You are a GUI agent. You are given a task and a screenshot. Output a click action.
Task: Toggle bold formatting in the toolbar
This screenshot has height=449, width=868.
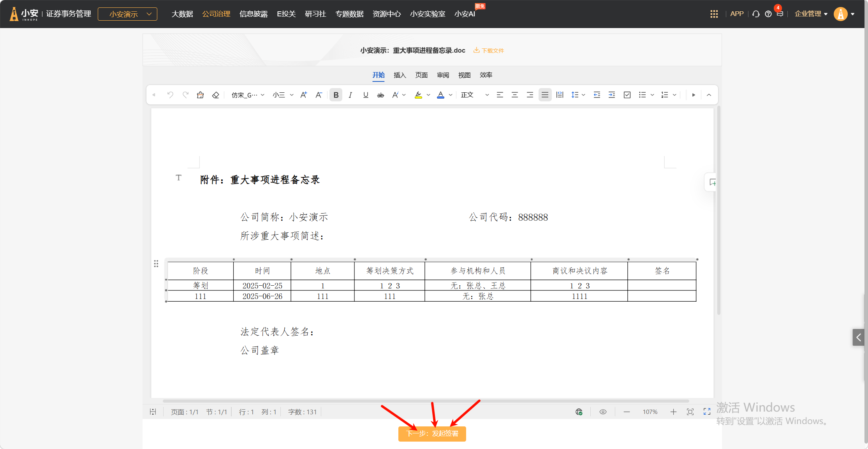tap(336, 95)
